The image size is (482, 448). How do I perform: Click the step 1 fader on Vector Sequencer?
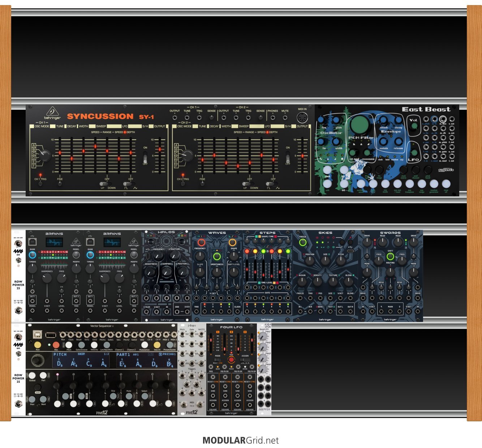pyautogui.click(x=57, y=385)
